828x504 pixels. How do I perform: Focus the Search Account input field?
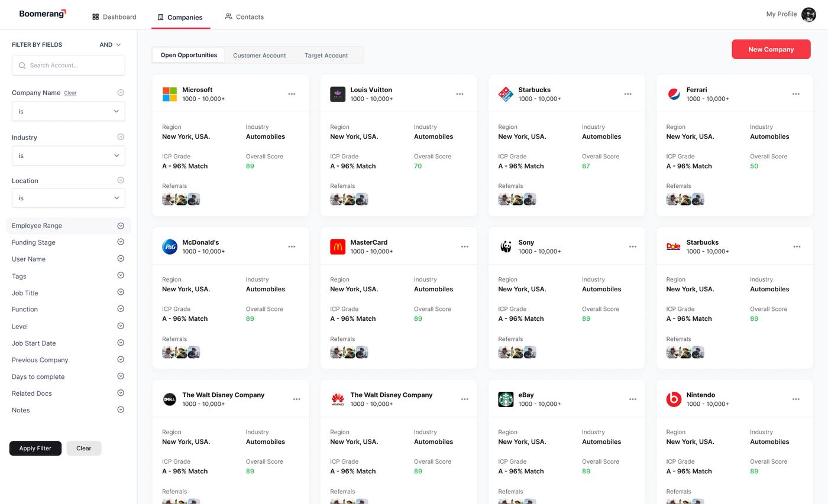pos(69,66)
